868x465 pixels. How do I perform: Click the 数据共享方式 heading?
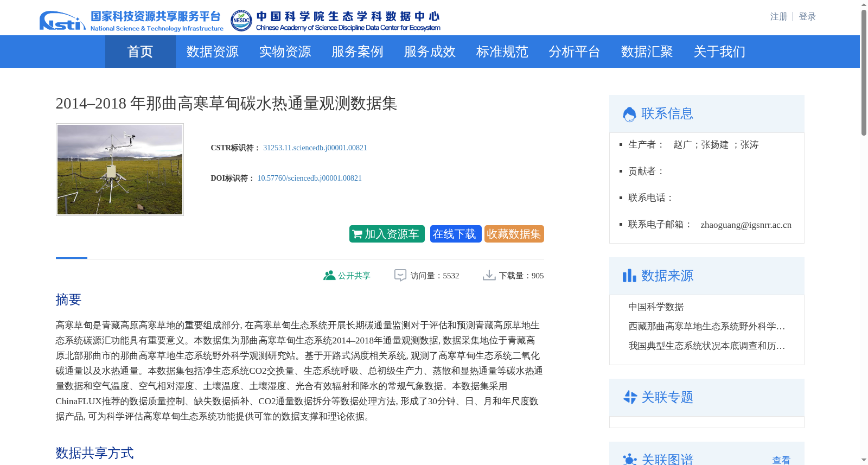[94, 453]
